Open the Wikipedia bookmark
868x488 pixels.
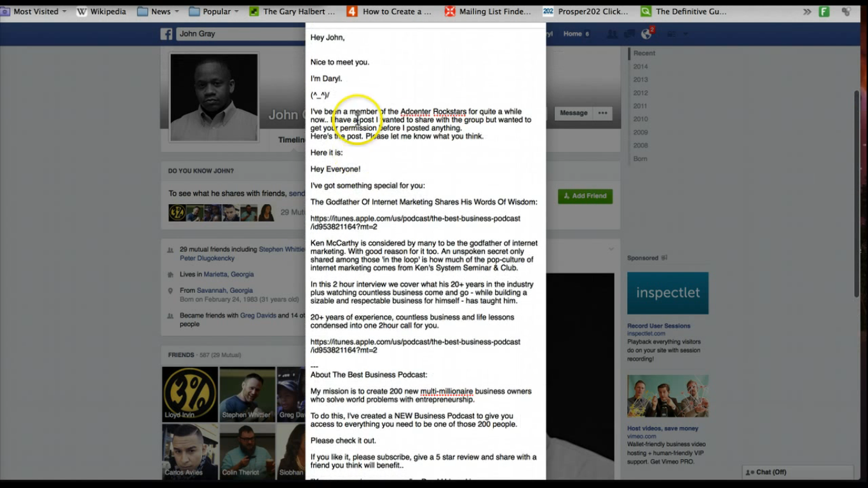click(102, 11)
